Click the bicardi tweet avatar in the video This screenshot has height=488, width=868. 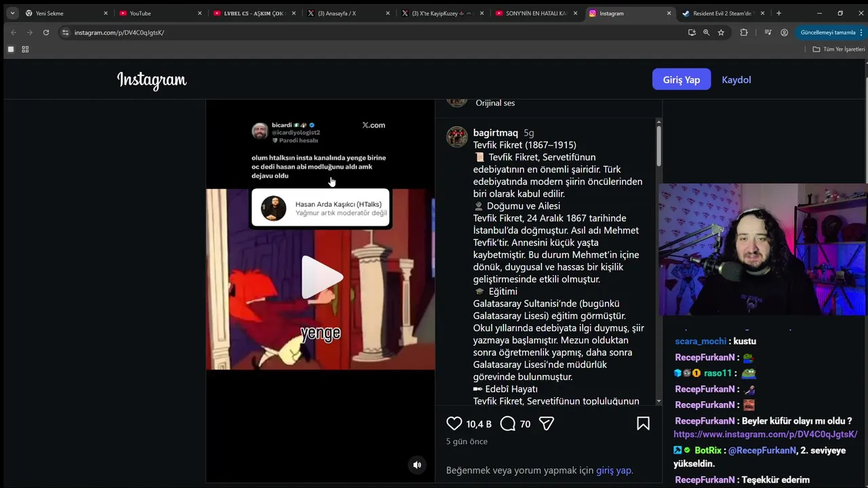(260, 131)
